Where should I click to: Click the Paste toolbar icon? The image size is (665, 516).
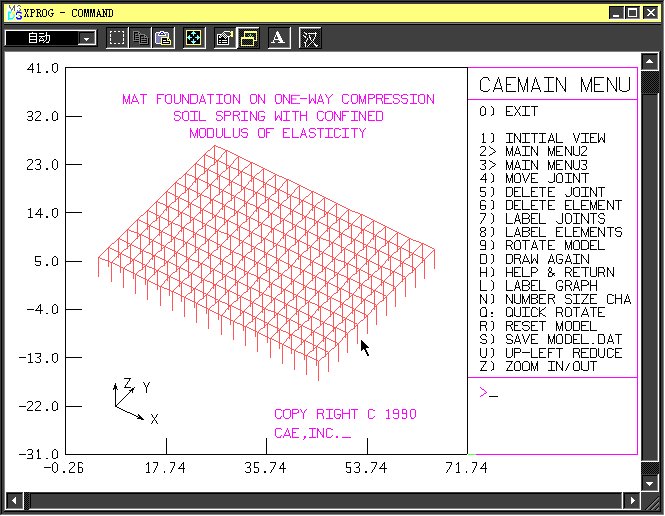[x=163, y=38]
